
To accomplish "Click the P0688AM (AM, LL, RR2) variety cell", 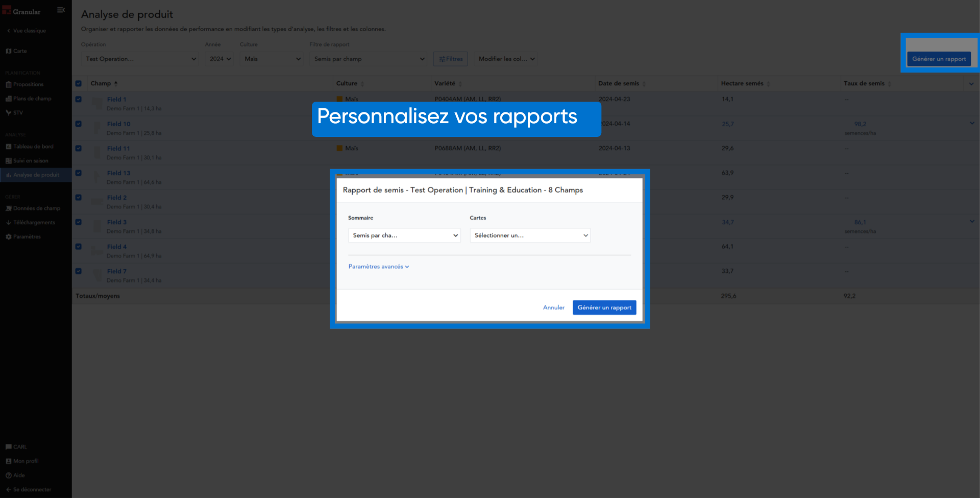I will tap(468, 148).
